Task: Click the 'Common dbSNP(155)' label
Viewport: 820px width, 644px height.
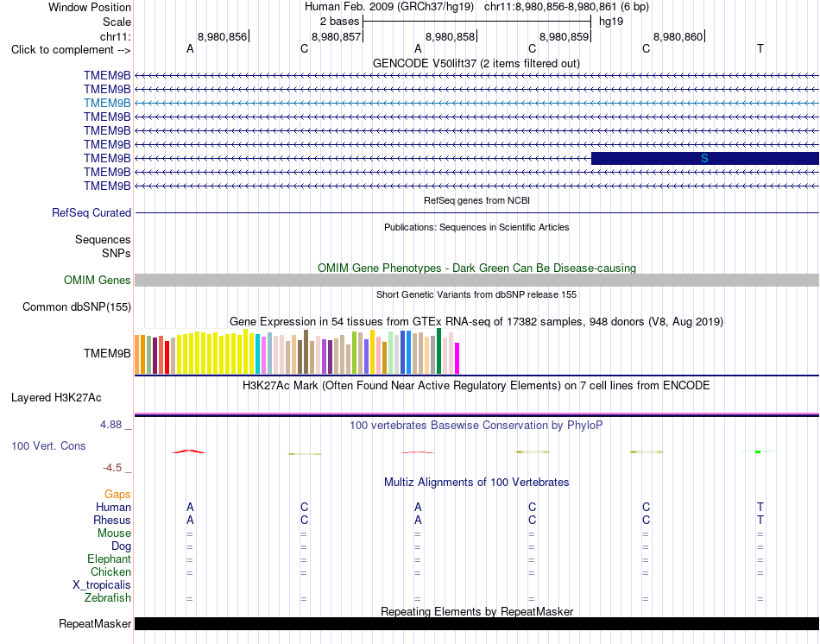Action: [x=76, y=307]
